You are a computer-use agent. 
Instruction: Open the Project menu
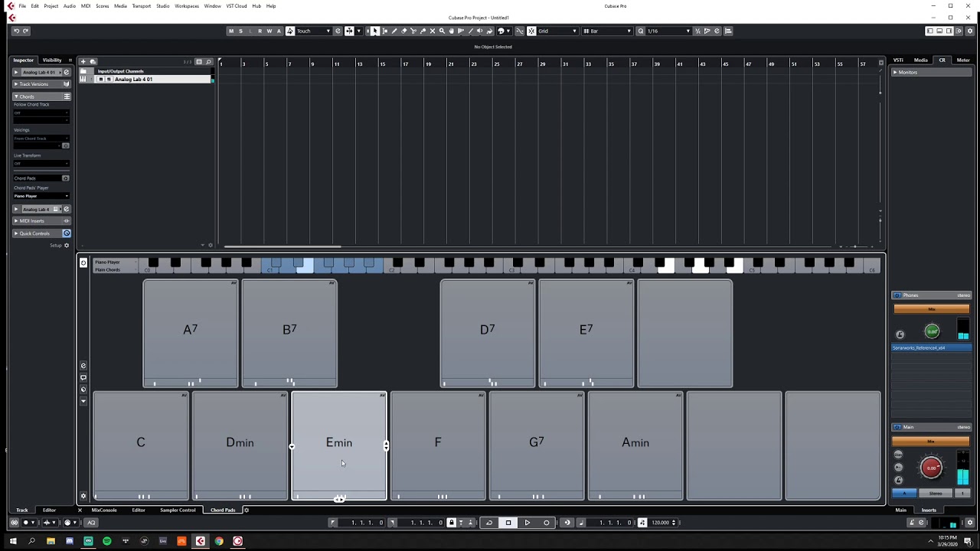click(x=51, y=5)
